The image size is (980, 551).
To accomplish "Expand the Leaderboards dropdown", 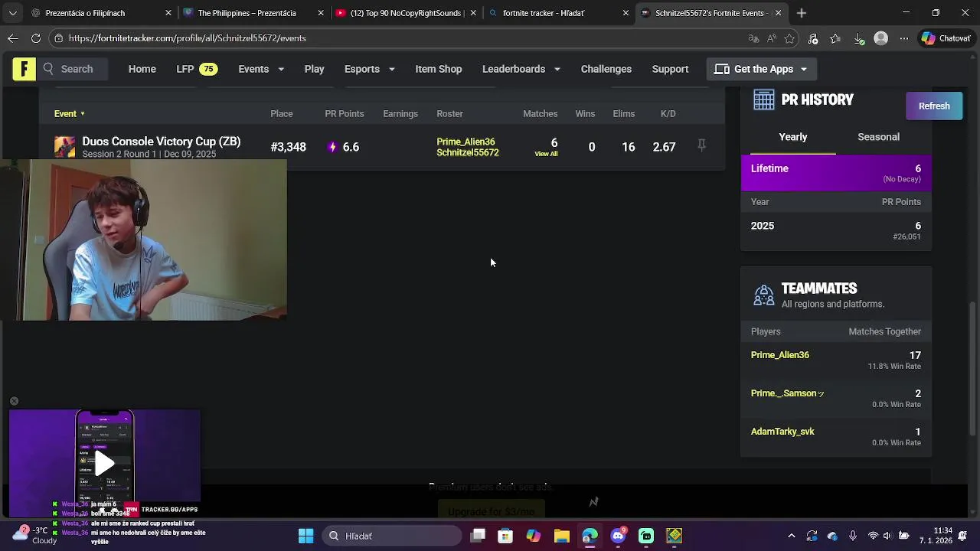I will (x=521, y=69).
